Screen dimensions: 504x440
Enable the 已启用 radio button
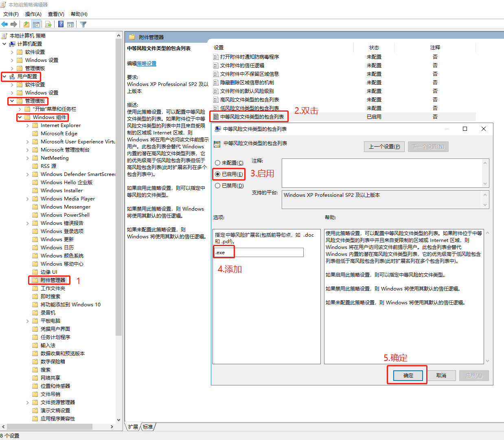point(230,174)
